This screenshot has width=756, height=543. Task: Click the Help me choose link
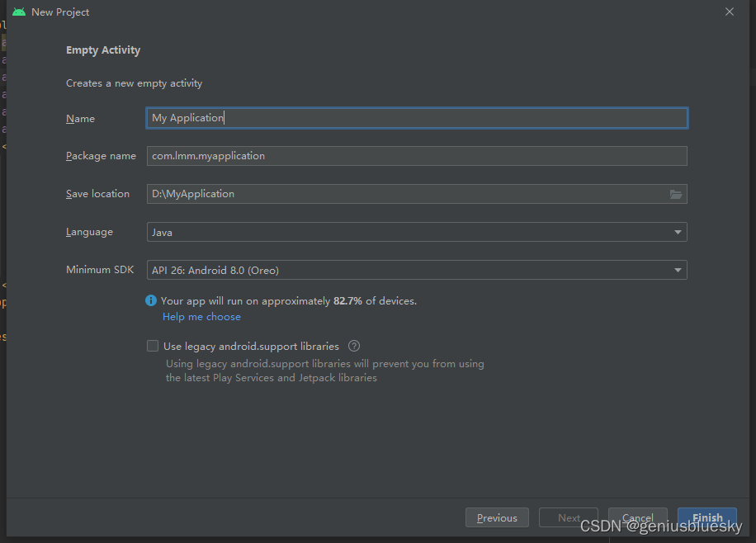coord(201,317)
